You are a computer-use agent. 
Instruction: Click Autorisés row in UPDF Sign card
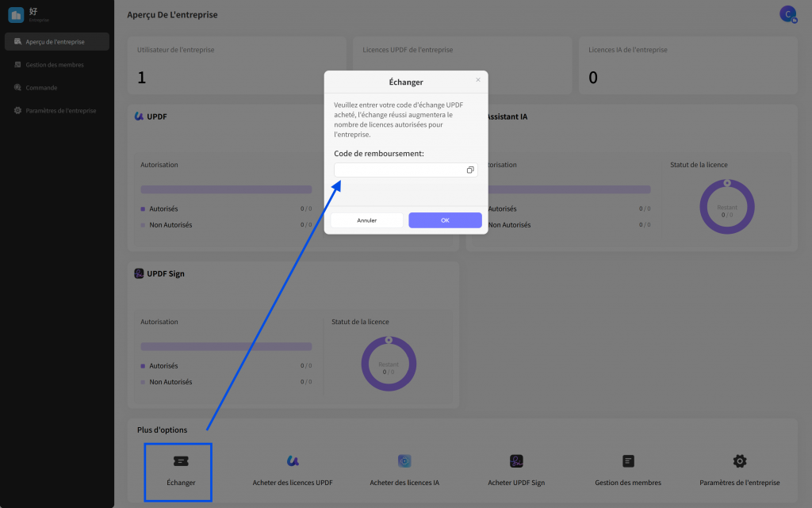226,365
